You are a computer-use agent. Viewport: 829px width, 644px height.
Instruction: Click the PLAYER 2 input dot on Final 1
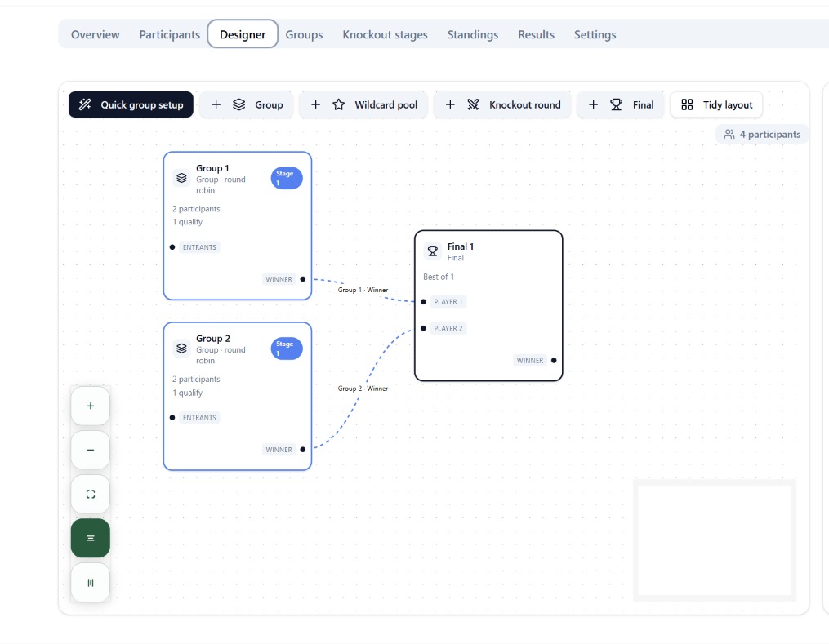coord(424,328)
